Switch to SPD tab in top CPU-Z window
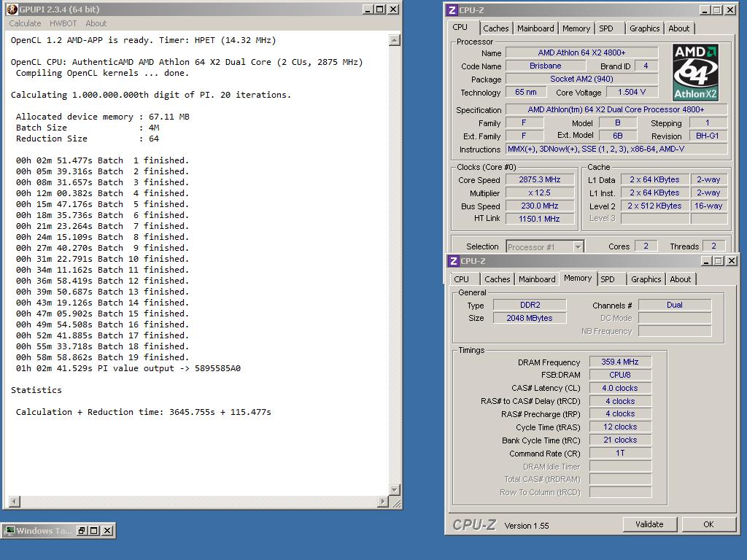 coord(606,28)
